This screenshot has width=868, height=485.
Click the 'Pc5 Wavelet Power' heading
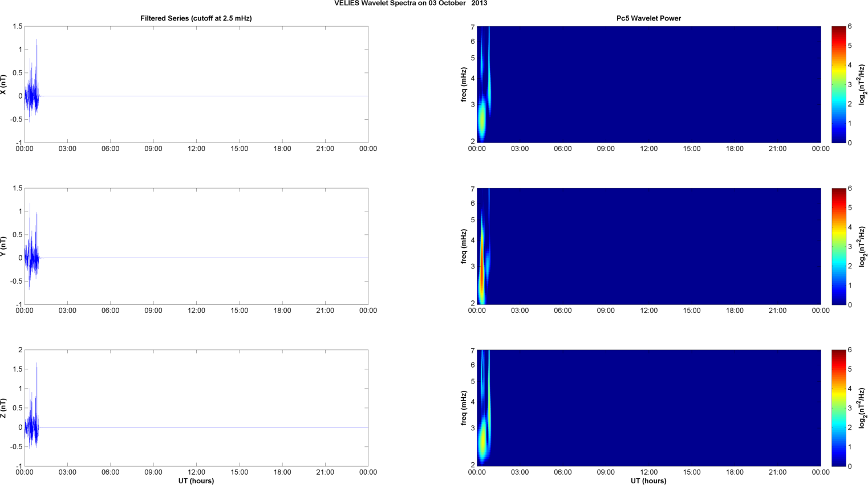pos(648,18)
